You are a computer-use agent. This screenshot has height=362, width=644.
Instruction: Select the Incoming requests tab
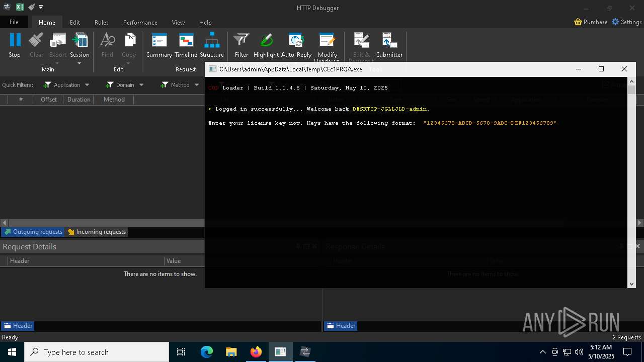[97, 232]
